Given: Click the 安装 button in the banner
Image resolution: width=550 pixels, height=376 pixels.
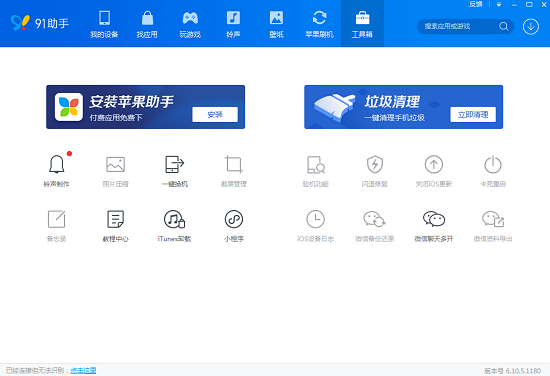Looking at the screenshot, I should (x=215, y=114).
